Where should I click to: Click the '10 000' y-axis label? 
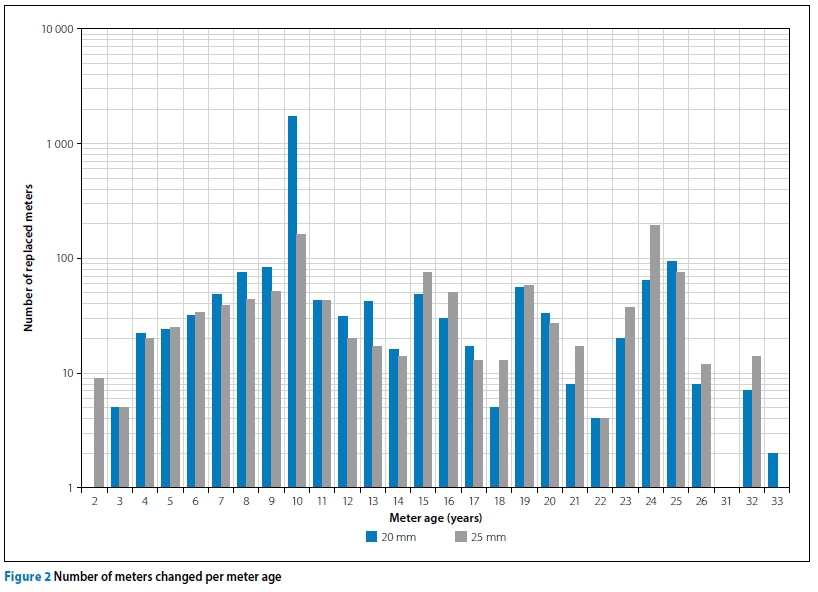(56, 29)
